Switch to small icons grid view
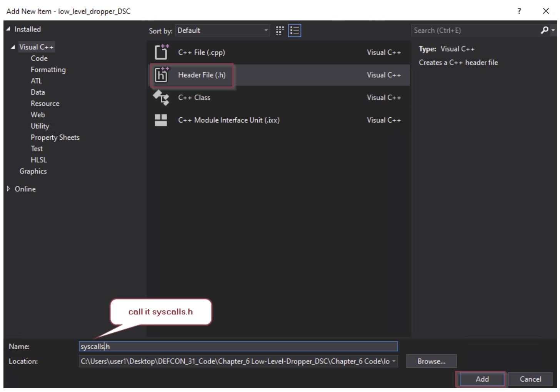Screen dimensions: 560x392 [x=280, y=30]
